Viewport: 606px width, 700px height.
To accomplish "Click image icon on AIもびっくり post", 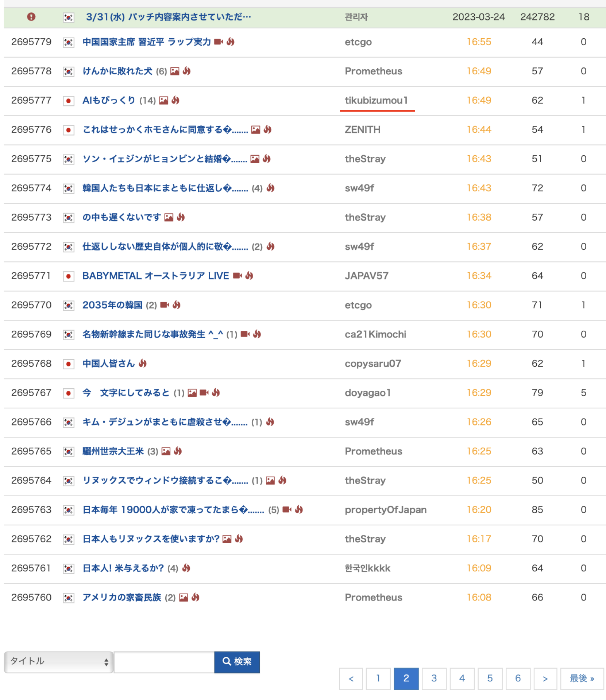I will [x=164, y=101].
